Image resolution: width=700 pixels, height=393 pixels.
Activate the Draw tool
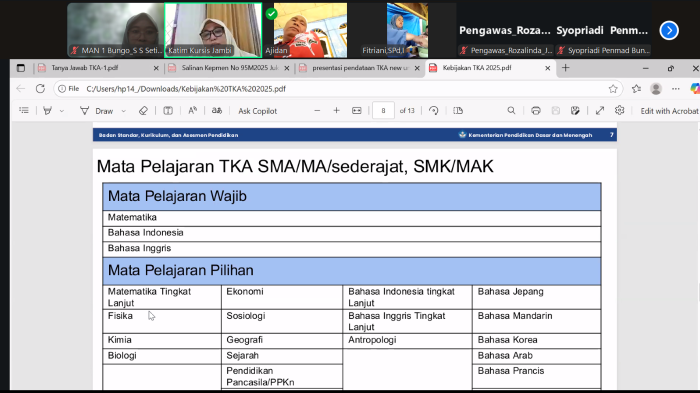coord(97,111)
